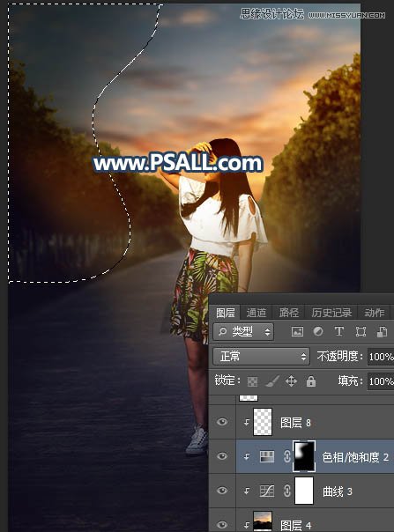Lock transparent pixels checkerboard icon
The height and width of the screenshot is (532, 394).
(252, 381)
